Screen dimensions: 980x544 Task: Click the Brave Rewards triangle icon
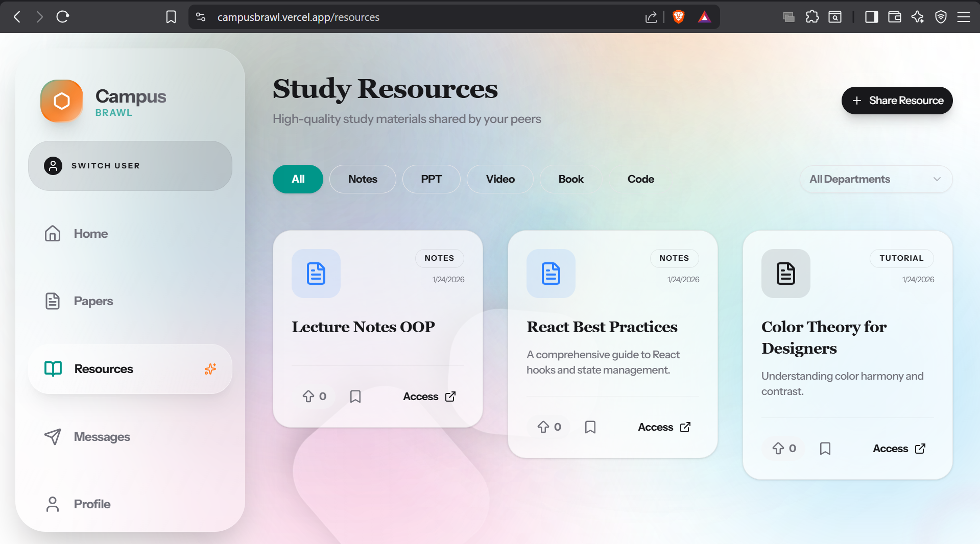[705, 17]
